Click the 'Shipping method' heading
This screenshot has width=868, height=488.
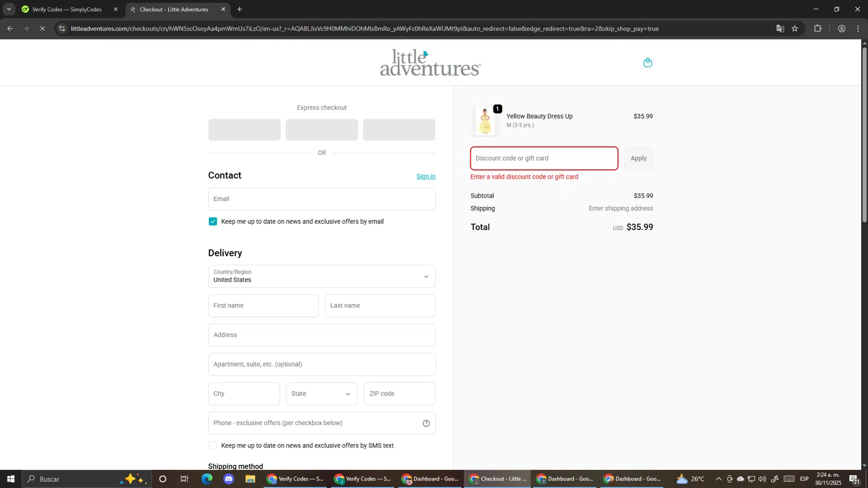click(x=236, y=466)
